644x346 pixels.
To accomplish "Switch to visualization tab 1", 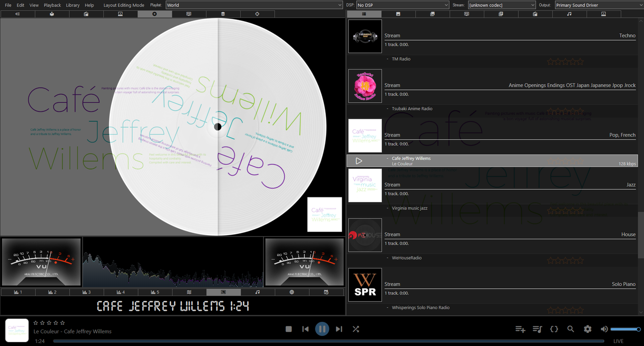I will [x=18, y=292].
